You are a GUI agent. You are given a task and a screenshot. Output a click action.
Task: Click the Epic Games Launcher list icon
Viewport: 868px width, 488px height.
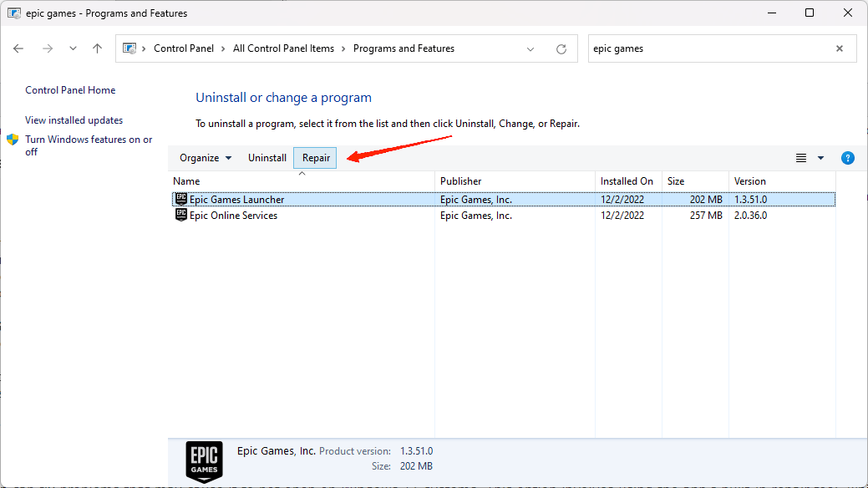(181, 200)
